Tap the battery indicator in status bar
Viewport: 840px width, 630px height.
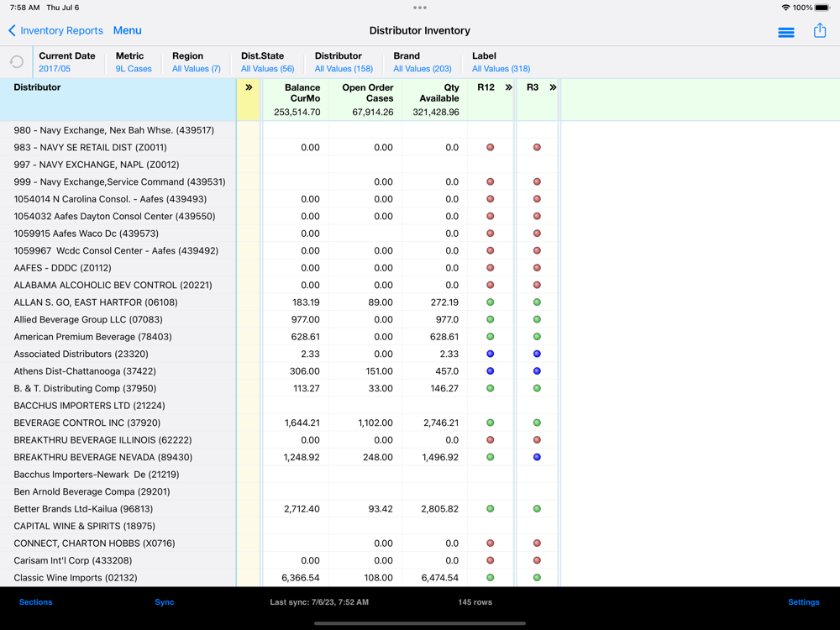tap(823, 8)
